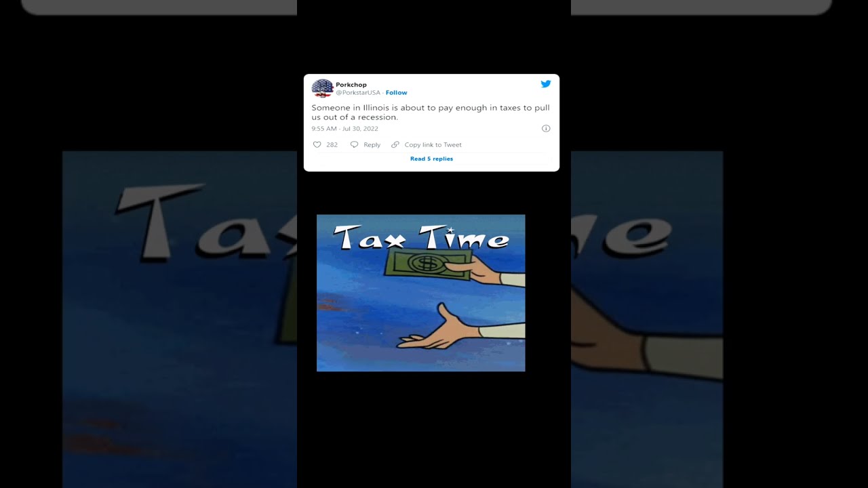Select the Copy link to Tweet text

[433, 144]
